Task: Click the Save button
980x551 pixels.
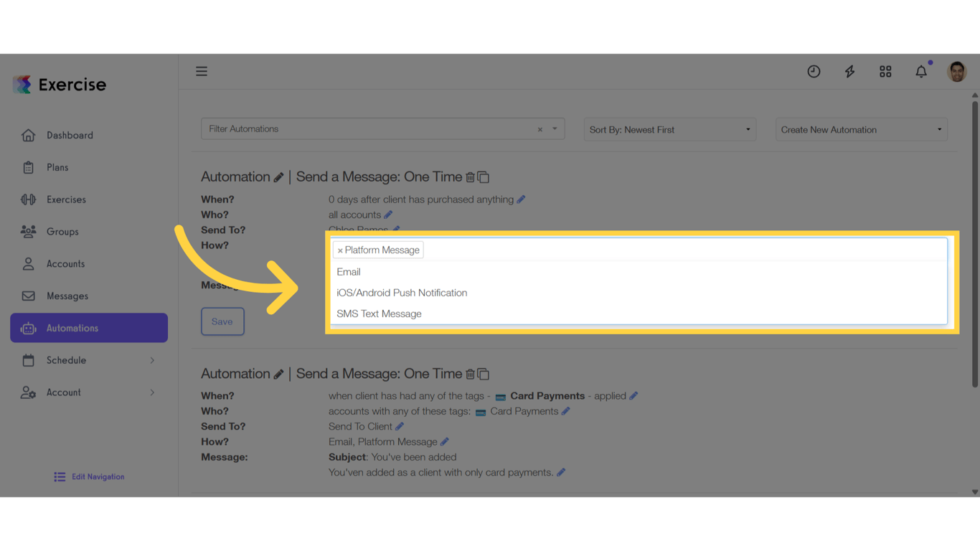Action: click(x=222, y=321)
